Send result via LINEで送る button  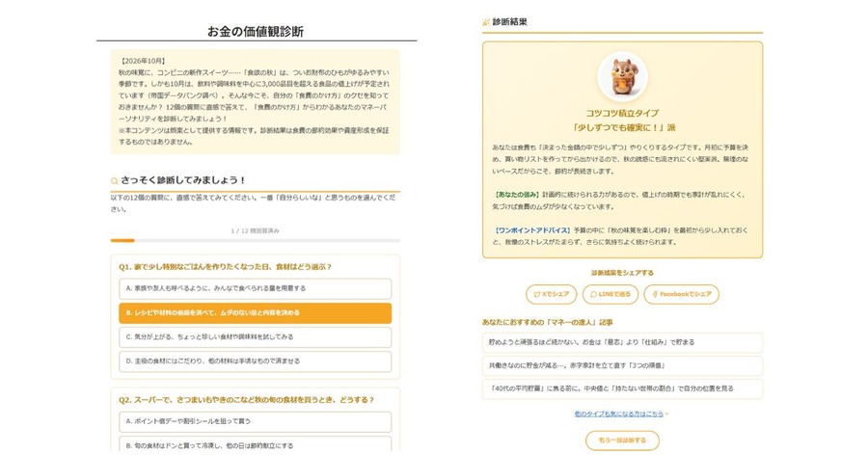pos(610,294)
